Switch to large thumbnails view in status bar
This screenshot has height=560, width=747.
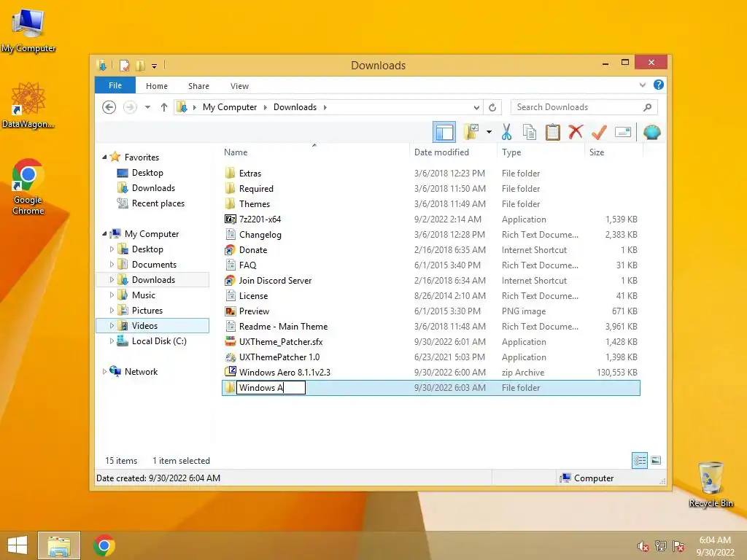pyautogui.click(x=656, y=461)
